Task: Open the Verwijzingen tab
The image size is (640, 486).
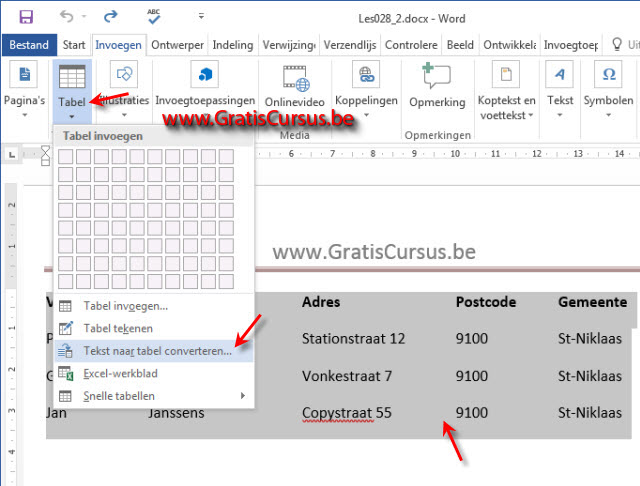Action: click(x=289, y=45)
